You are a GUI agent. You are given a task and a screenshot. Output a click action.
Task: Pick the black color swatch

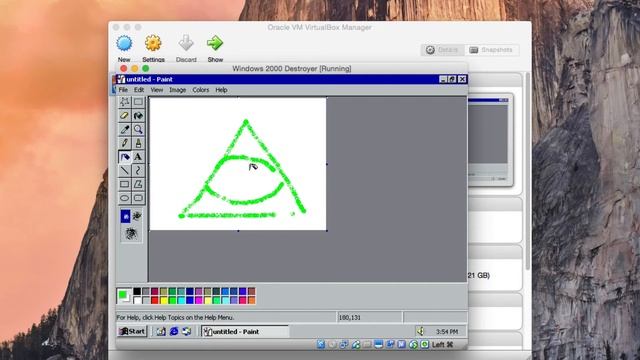137,291
